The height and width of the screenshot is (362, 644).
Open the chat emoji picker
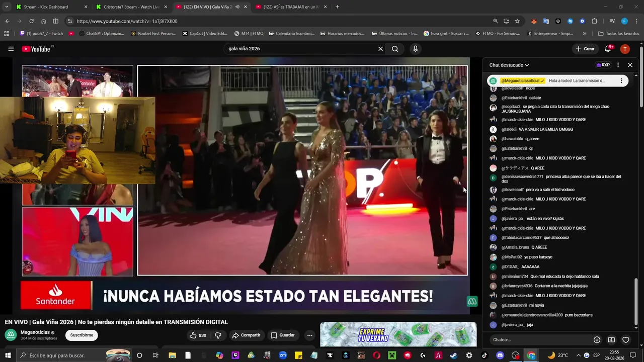597,340
